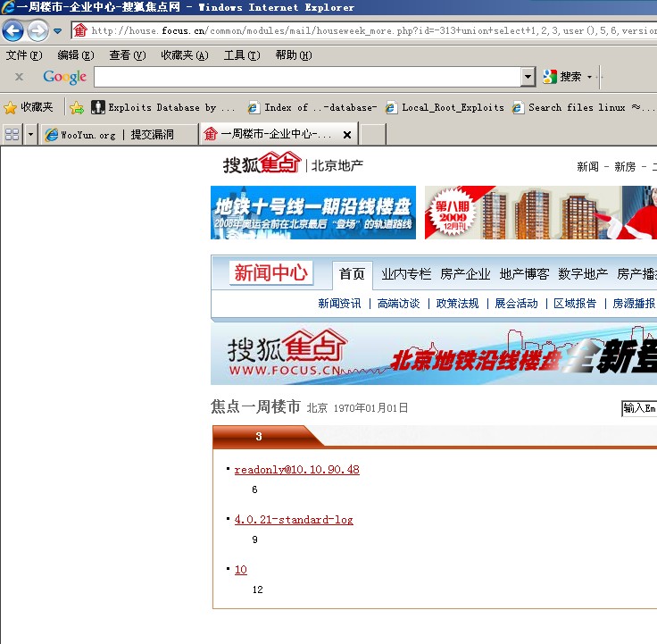Click the 新闻中心 logo button

tap(271, 273)
